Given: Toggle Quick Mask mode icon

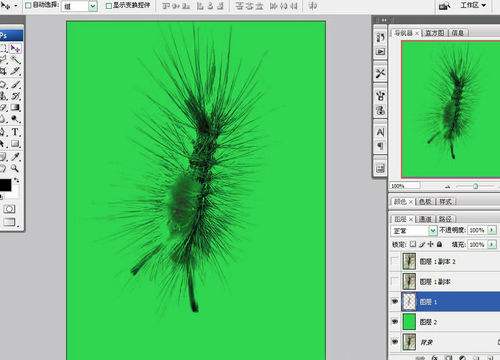Looking at the screenshot, I should click(9, 209).
